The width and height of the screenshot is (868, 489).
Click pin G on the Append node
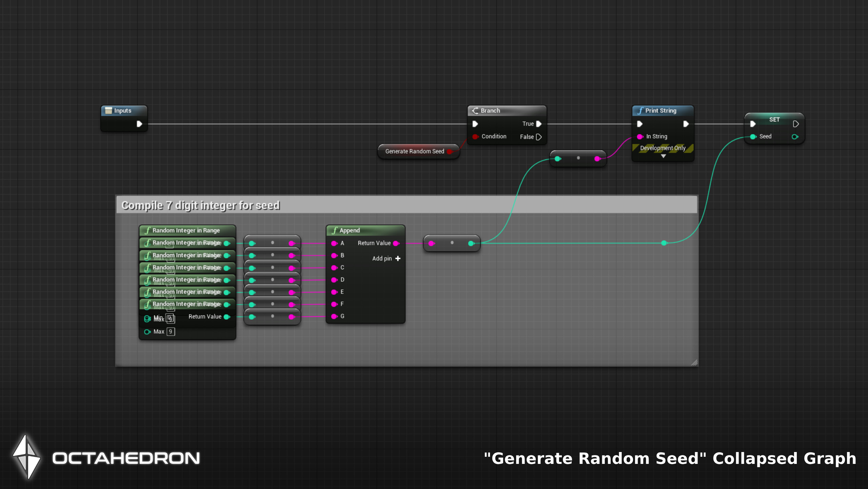tap(334, 316)
